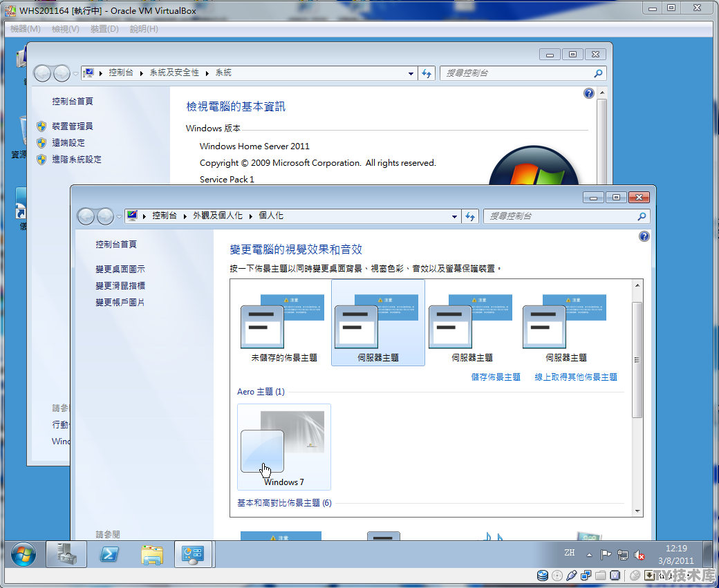
Task: Open 機器(M) menu in VirtualBox
Action: pos(25,29)
